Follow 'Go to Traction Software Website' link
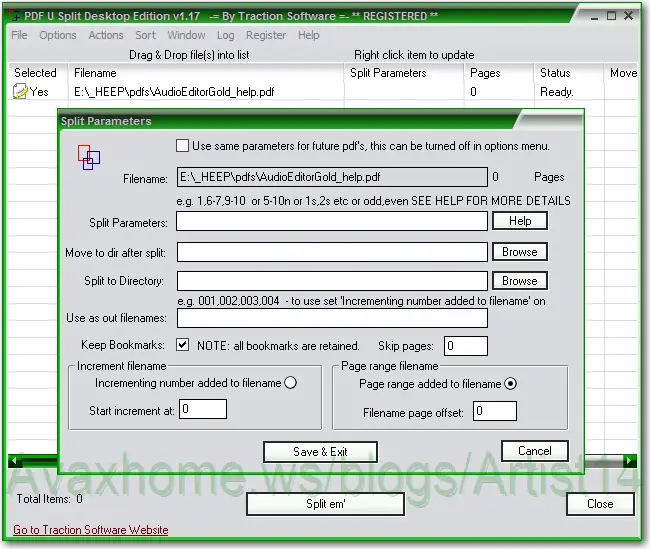Viewport: 650px width, 549px height. (x=91, y=530)
